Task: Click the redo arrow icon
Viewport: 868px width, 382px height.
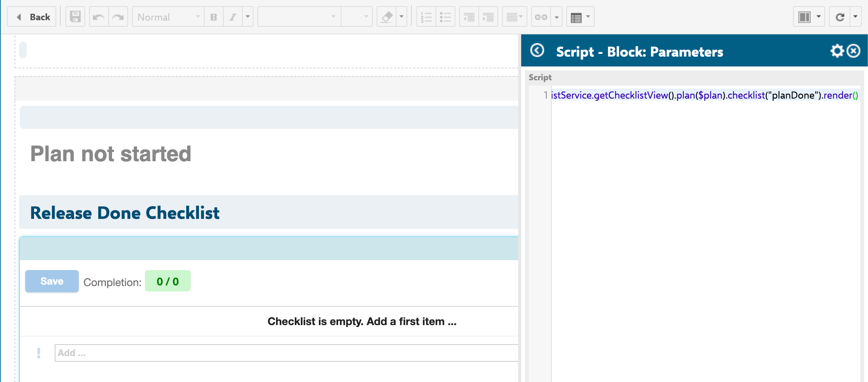Action: [118, 17]
